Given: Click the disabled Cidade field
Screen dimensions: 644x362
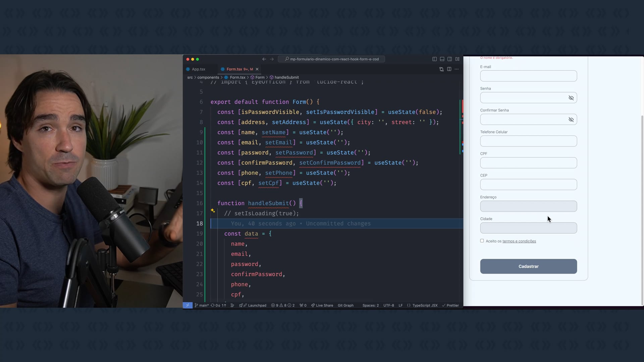Looking at the screenshot, I should pyautogui.click(x=529, y=228).
